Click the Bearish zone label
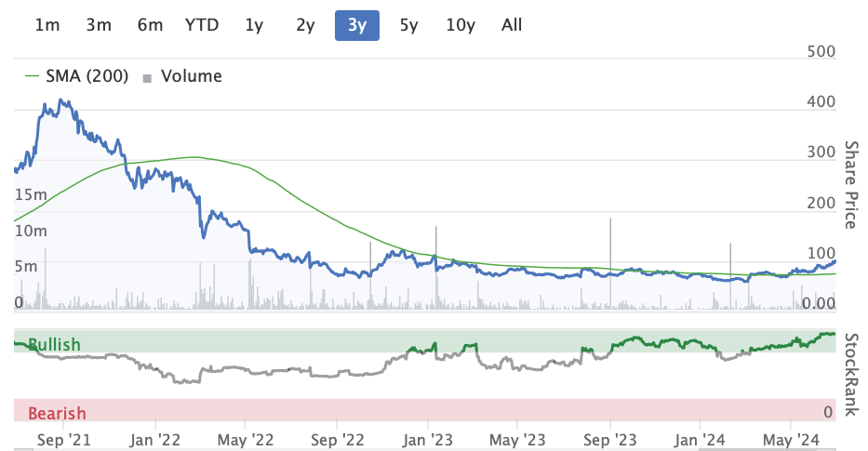The image size is (868, 451). pos(57,413)
